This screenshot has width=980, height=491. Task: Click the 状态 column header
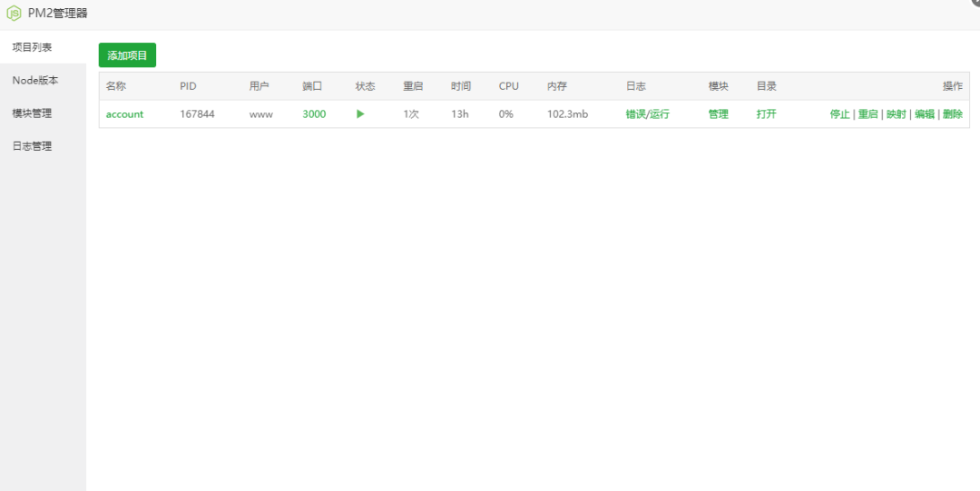(366, 86)
